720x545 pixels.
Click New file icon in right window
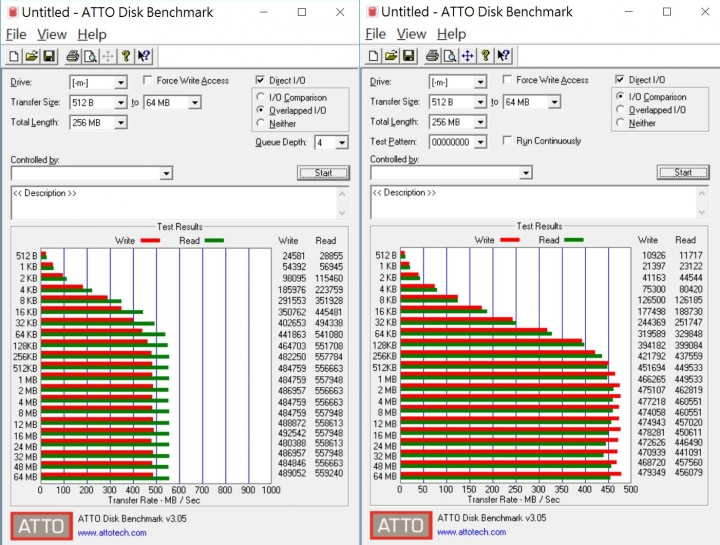tap(373, 56)
